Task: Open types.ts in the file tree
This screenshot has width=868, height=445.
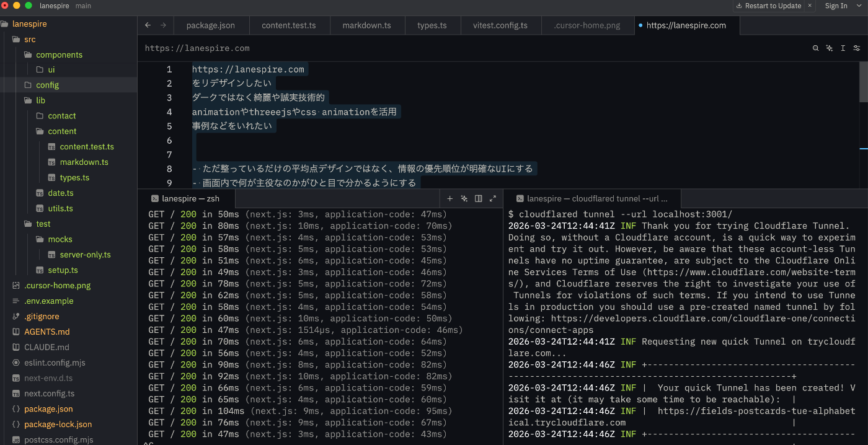Action: pos(74,178)
